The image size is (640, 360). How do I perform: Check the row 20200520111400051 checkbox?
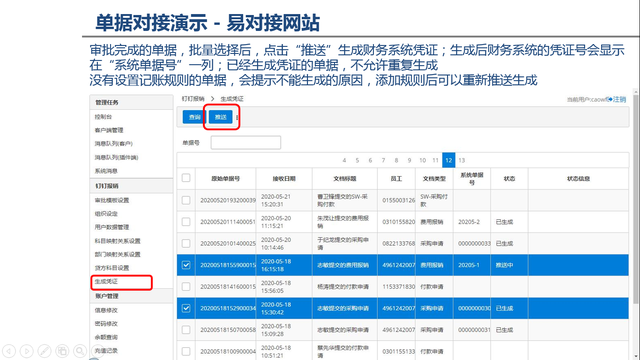(x=186, y=222)
